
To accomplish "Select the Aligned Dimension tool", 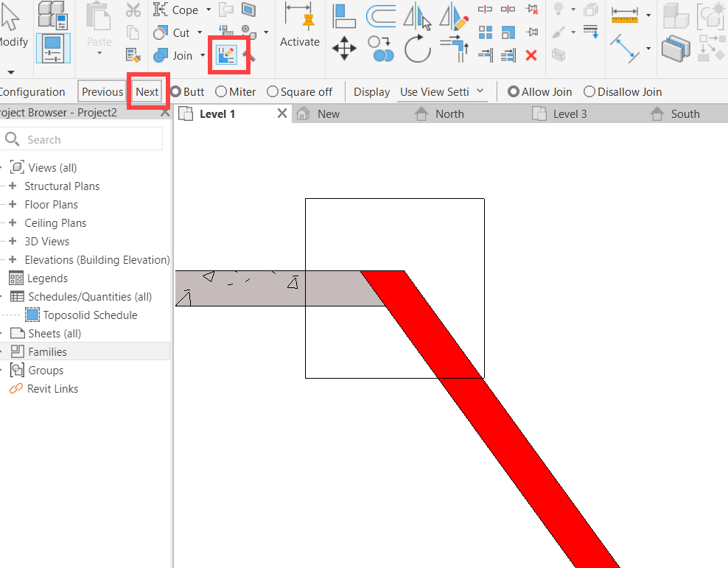I will pos(625,49).
